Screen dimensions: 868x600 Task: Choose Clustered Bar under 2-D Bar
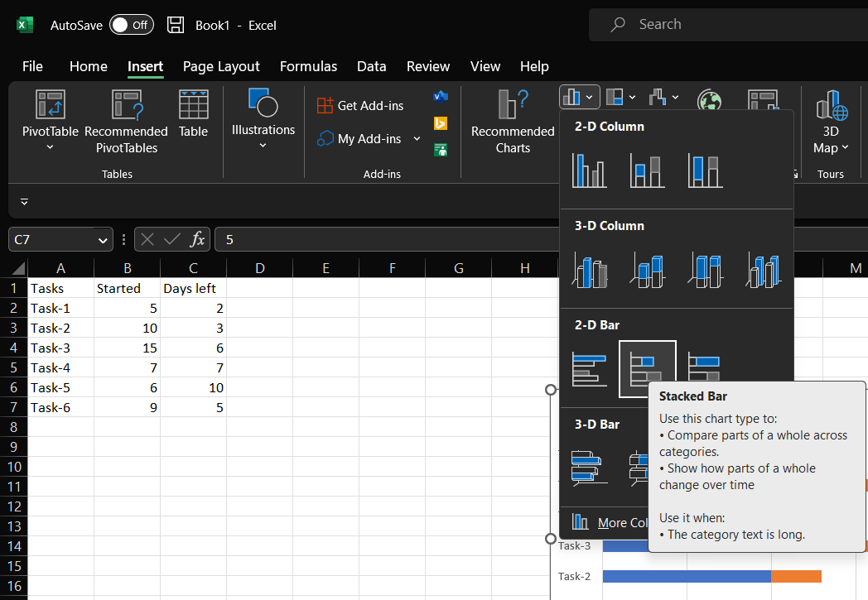[x=589, y=369]
